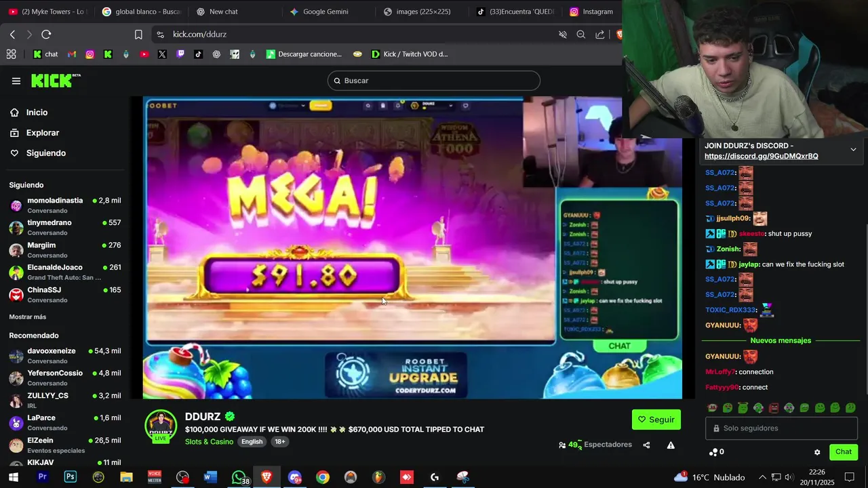Viewport: 868px width, 488px height.
Task: Reload the page
Action: coord(46,35)
